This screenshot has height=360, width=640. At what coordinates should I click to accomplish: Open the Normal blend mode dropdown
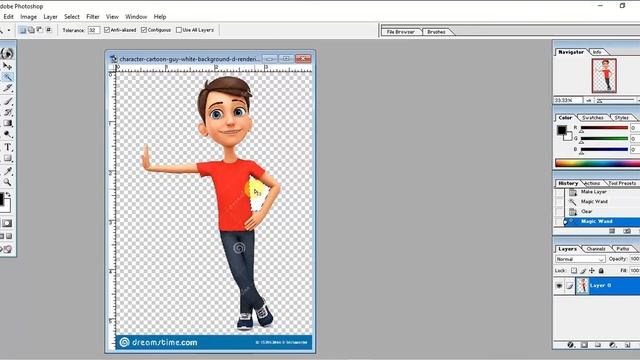(x=580, y=259)
